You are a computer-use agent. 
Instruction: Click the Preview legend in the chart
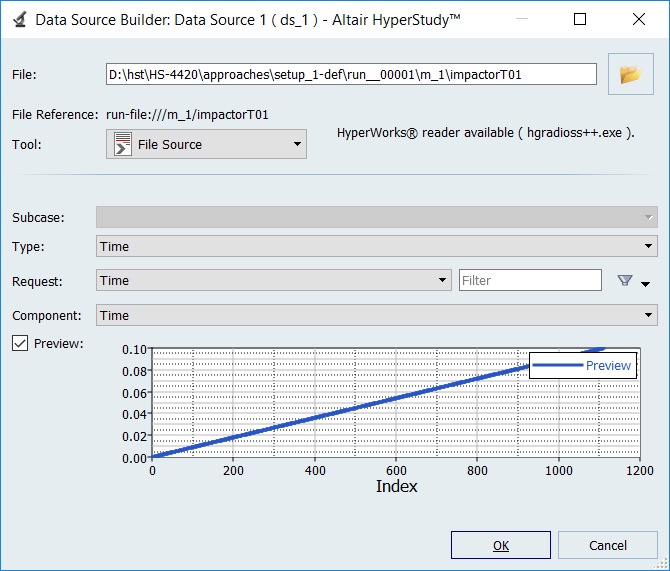click(583, 365)
